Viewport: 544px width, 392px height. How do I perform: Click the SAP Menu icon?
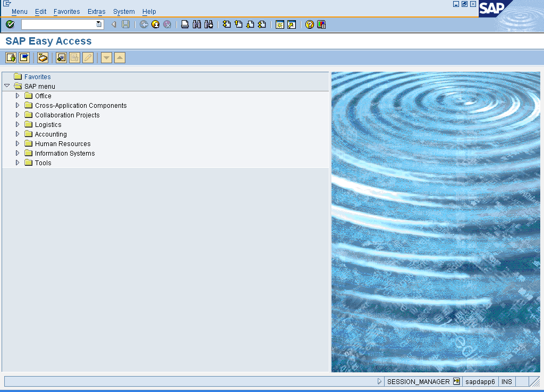[x=24, y=57]
